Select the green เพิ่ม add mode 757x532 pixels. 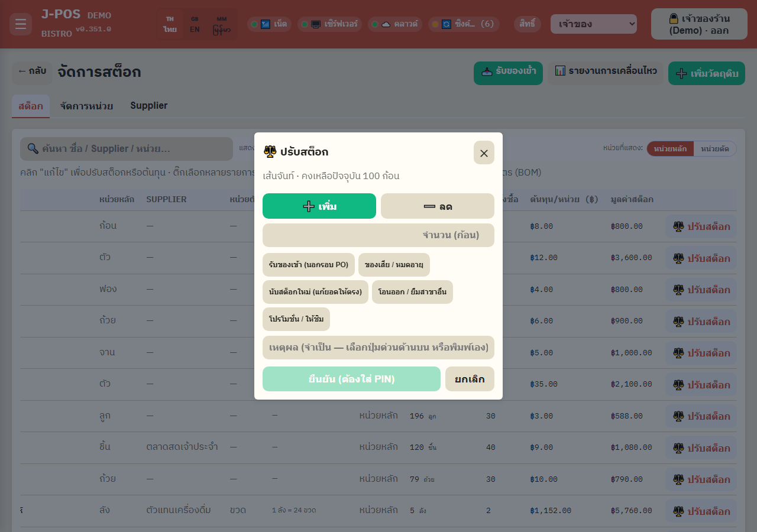319,206
